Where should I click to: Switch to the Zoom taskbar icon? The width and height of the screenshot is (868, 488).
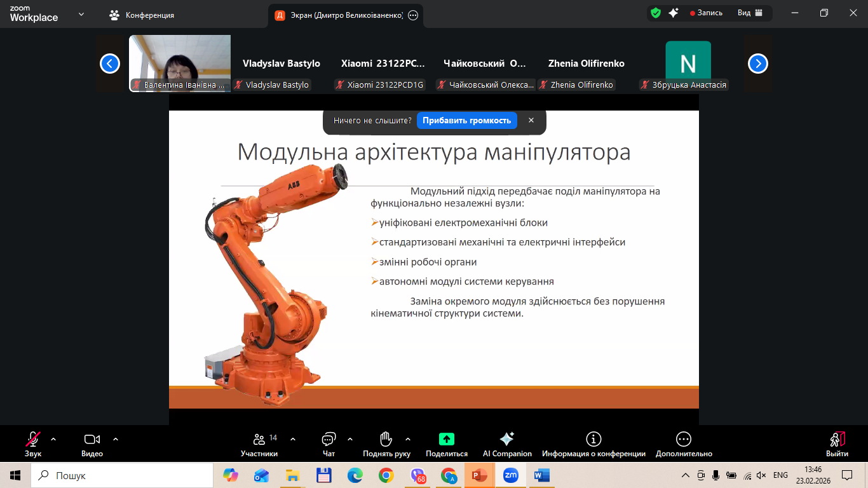pos(510,475)
